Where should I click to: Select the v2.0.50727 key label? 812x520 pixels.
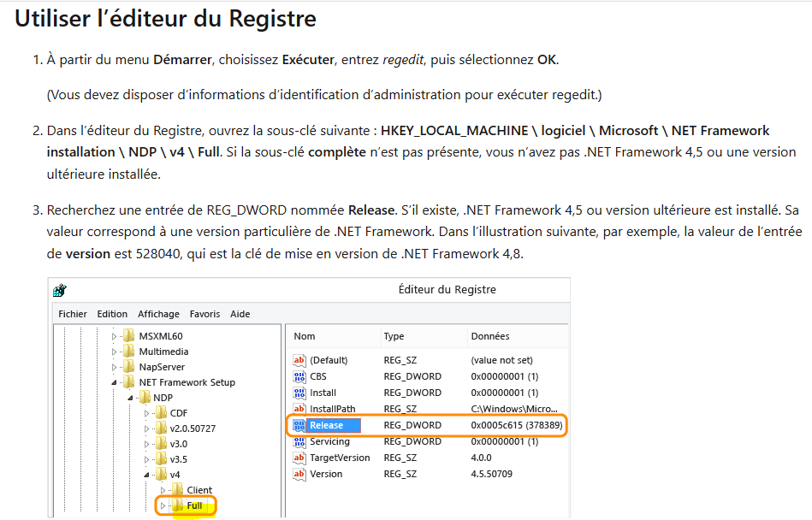click(x=193, y=428)
